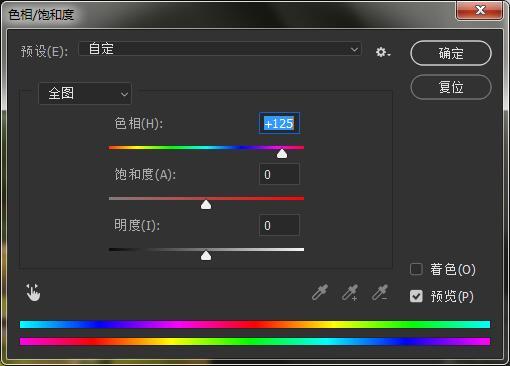Confirm with the 确定 button

[451, 53]
